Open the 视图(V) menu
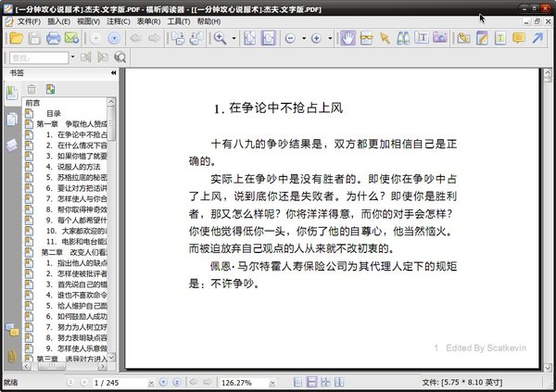 coord(88,21)
